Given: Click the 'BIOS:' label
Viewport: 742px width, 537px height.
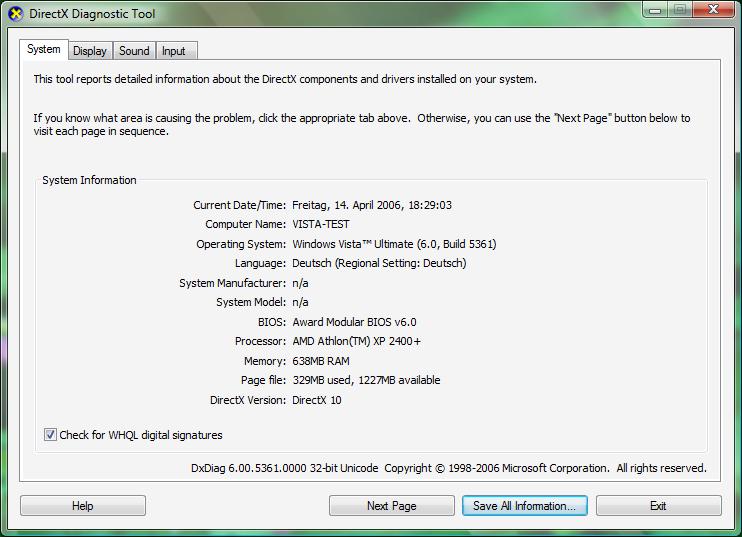Looking at the screenshot, I should (272, 322).
